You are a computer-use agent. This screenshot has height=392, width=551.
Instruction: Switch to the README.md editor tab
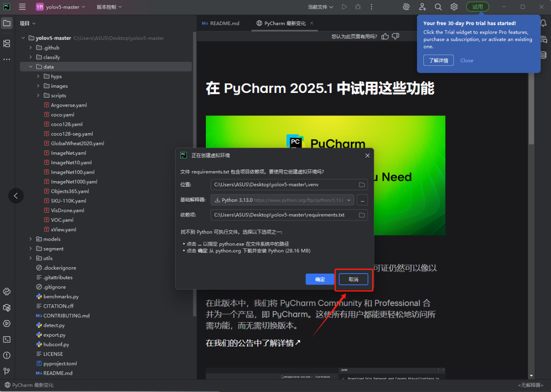tap(224, 23)
